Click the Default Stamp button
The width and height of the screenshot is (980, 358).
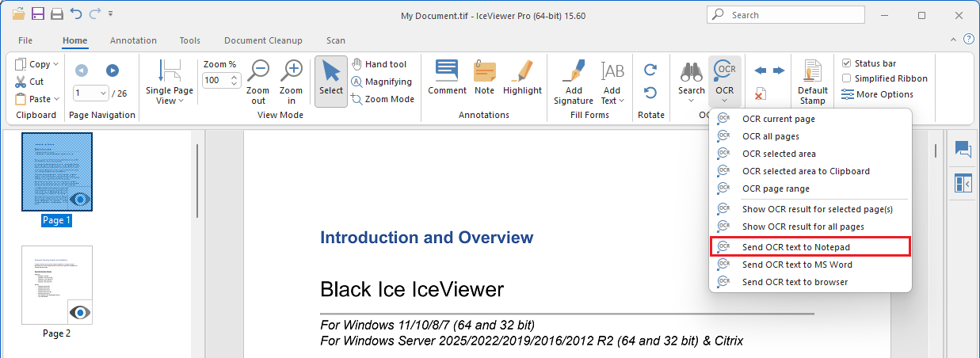click(x=813, y=82)
